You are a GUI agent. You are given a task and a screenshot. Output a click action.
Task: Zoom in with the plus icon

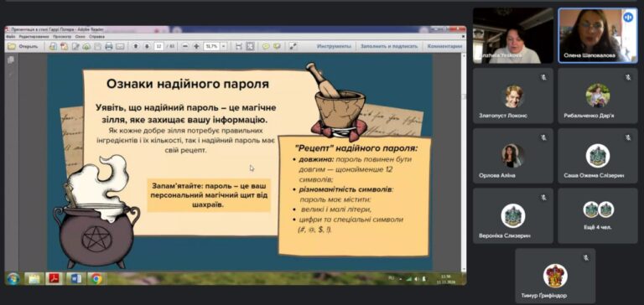(x=196, y=46)
